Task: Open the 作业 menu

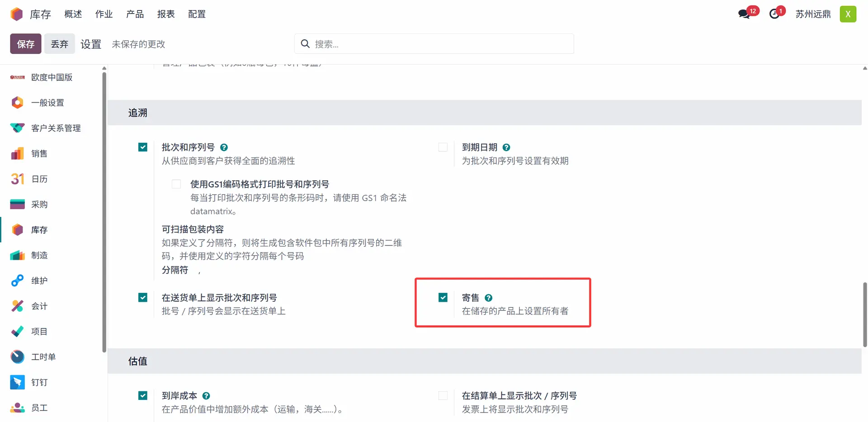Action: (104, 14)
